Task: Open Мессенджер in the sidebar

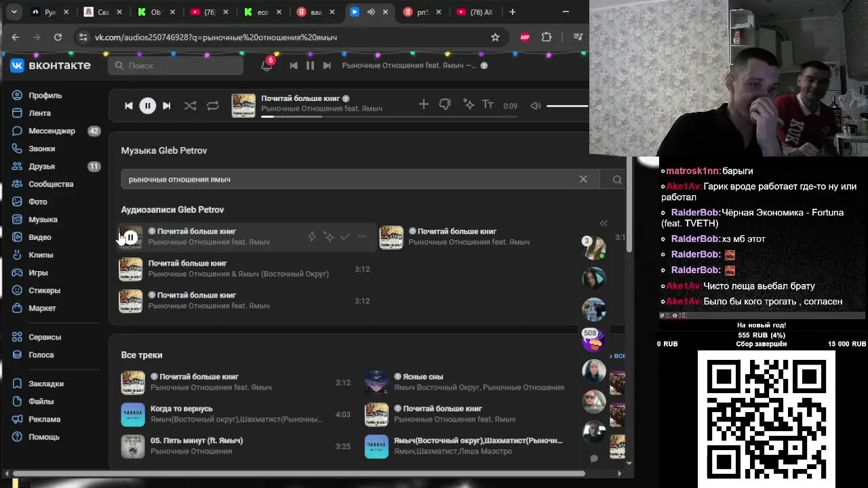Action: pyautogui.click(x=52, y=131)
